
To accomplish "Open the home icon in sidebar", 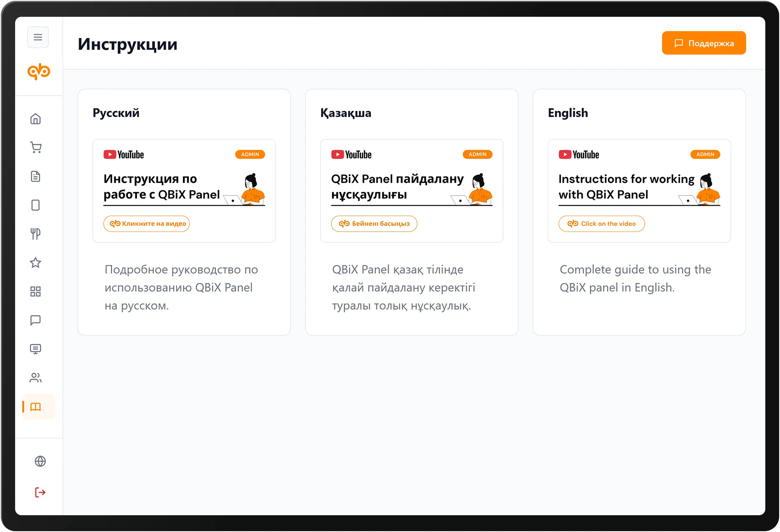I will click(x=36, y=119).
